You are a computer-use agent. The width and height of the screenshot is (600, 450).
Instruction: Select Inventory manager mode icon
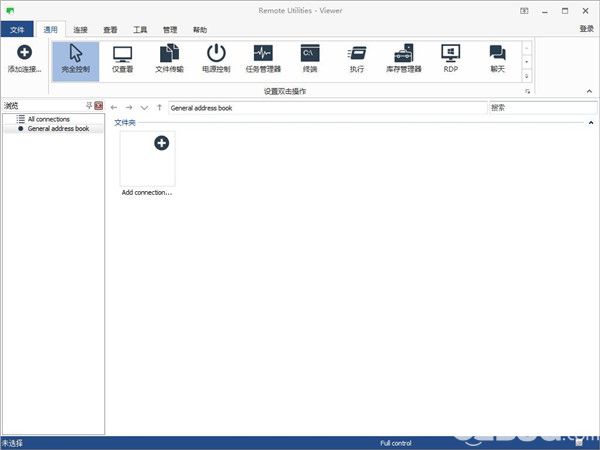[404, 59]
